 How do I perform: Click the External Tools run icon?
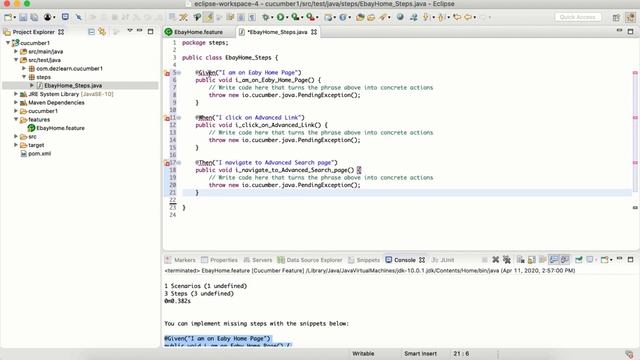point(311,17)
